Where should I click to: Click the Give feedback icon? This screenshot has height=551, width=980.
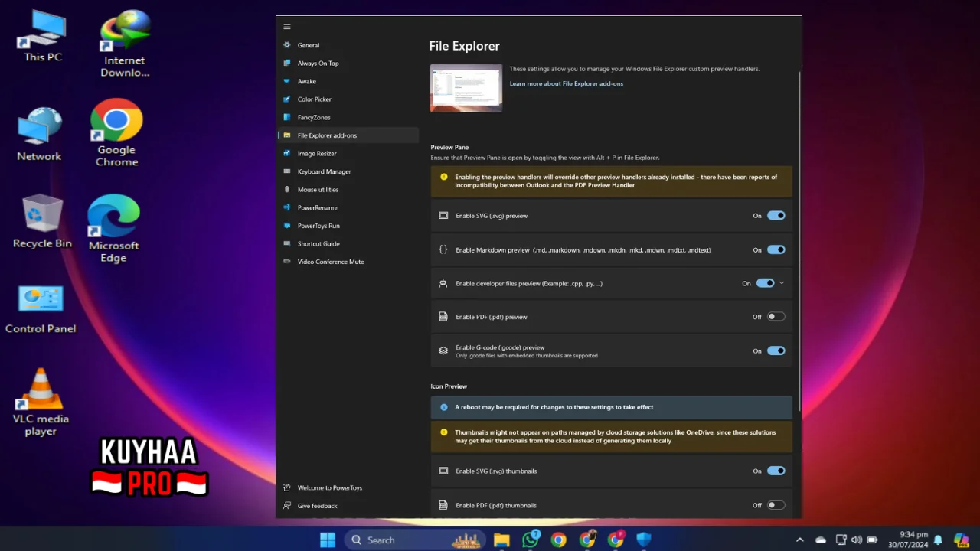pyautogui.click(x=287, y=506)
